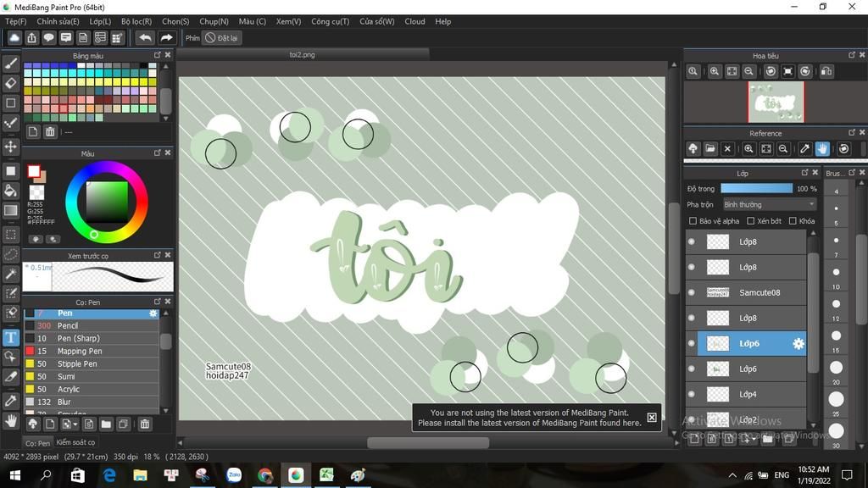Enable the Xén bớt checkbox
Image resolution: width=868 pixels, height=488 pixels.
click(751, 221)
